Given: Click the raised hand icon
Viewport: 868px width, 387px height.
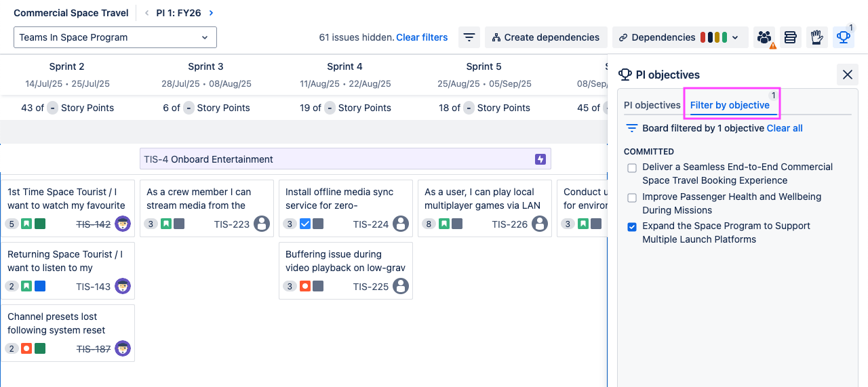Looking at the screenshot, I should [817, 37].
